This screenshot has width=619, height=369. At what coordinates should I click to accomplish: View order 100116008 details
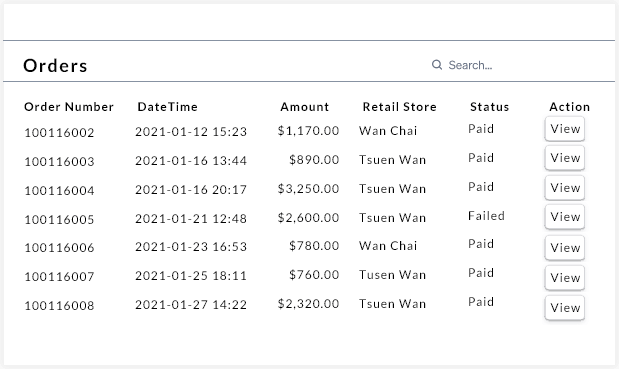point(565,308)
